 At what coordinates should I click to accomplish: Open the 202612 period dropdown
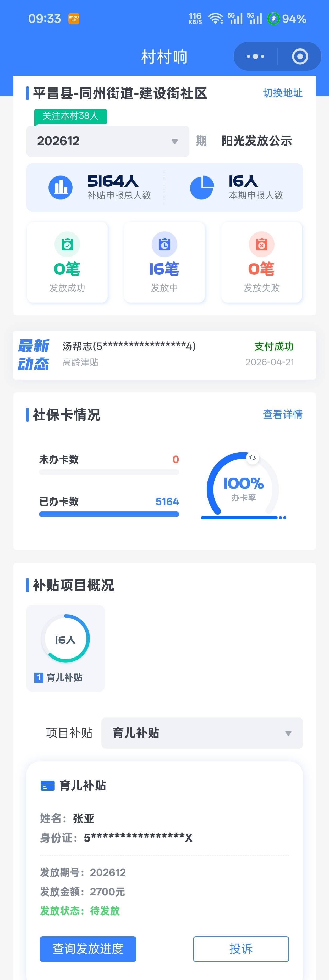[x=107, y=141]
